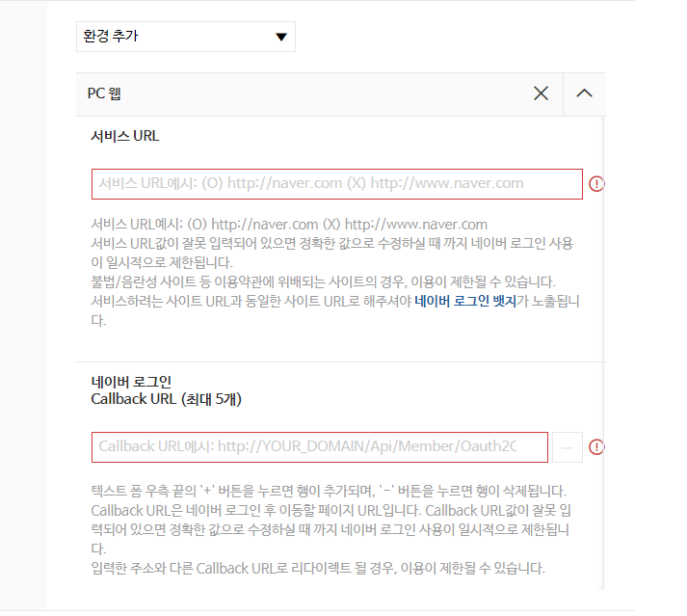Click the Callback URL error warning icon
The image size is (687, 616).
596,447
